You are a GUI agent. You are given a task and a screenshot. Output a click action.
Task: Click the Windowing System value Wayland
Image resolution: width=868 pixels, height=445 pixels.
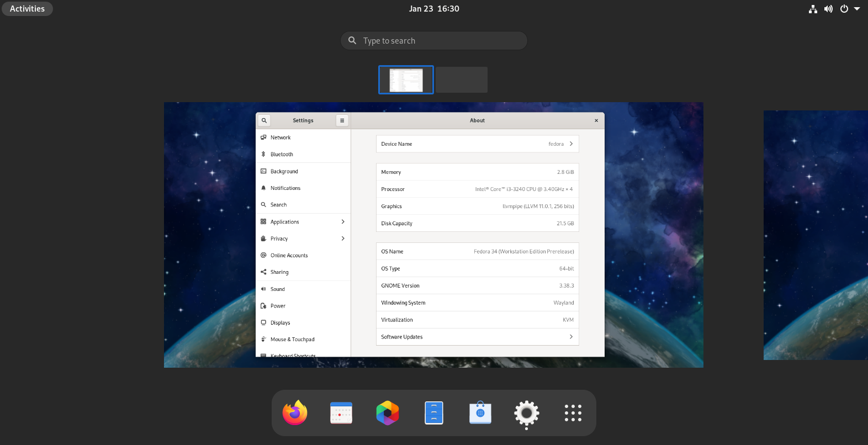click(564, 303)
